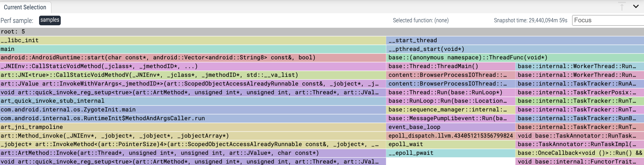Image resolution: width=644 pixels, height=165 pixels.
Task: Select the root: 5 flamegraph bar
Action: (322, 32)
